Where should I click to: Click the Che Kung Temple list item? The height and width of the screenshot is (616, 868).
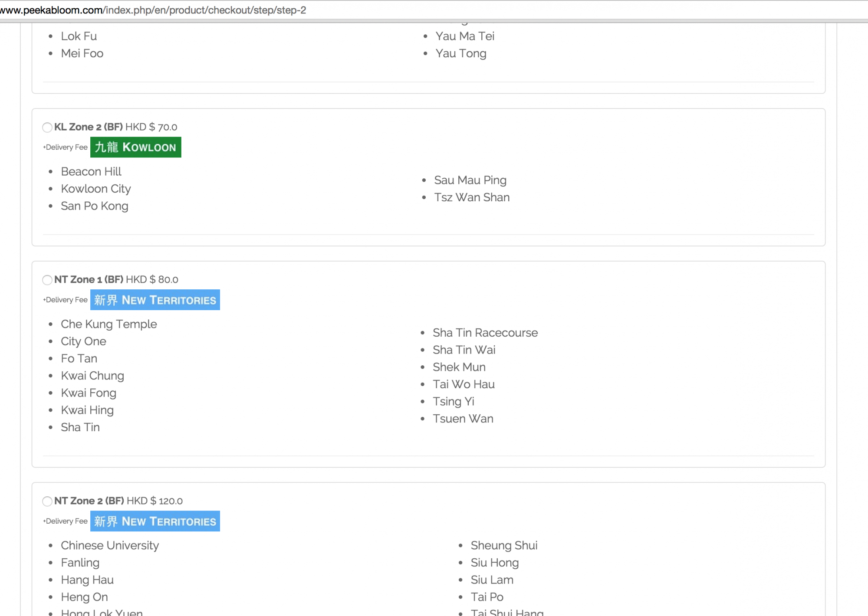[x=108, y=324]
